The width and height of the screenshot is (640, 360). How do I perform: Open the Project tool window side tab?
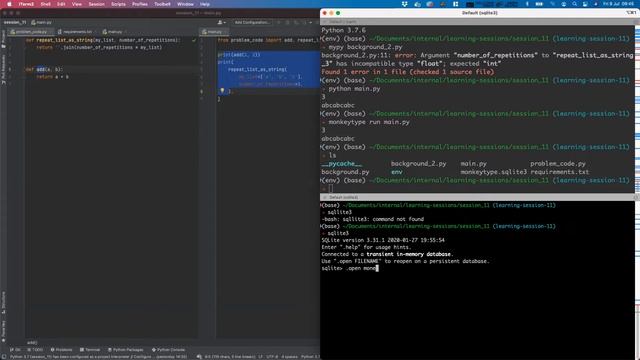(3, 38)
